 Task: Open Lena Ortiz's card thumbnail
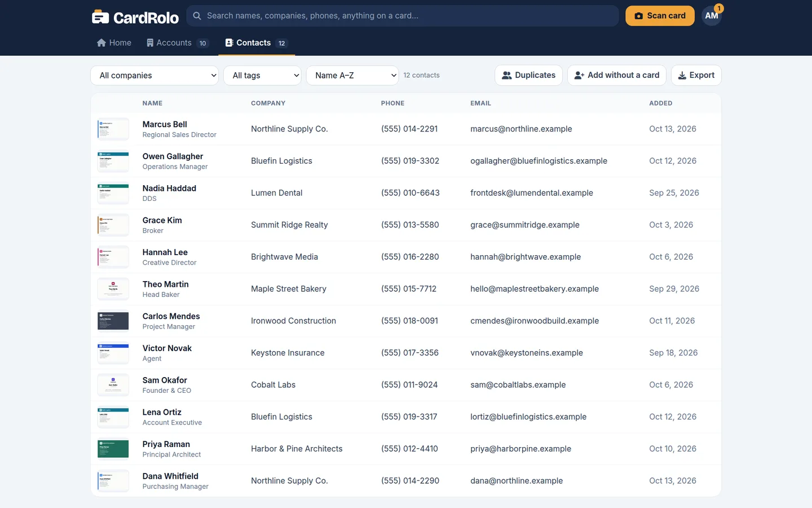113,417
